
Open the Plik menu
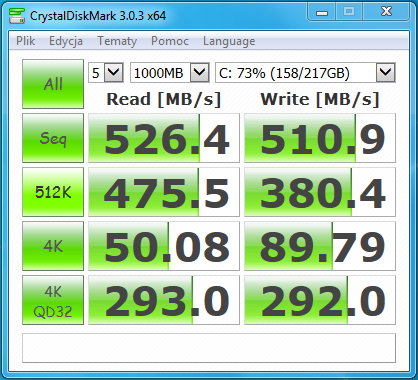(x=26, y=41)
